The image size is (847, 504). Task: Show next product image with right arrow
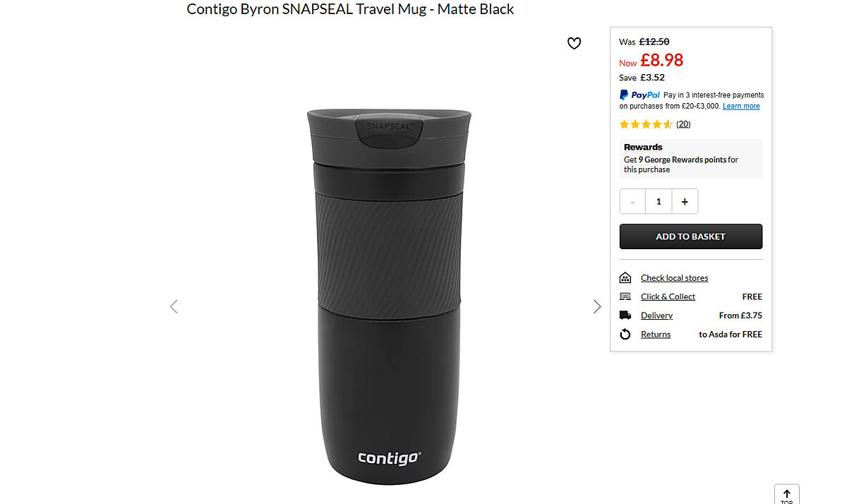(597, 306)
